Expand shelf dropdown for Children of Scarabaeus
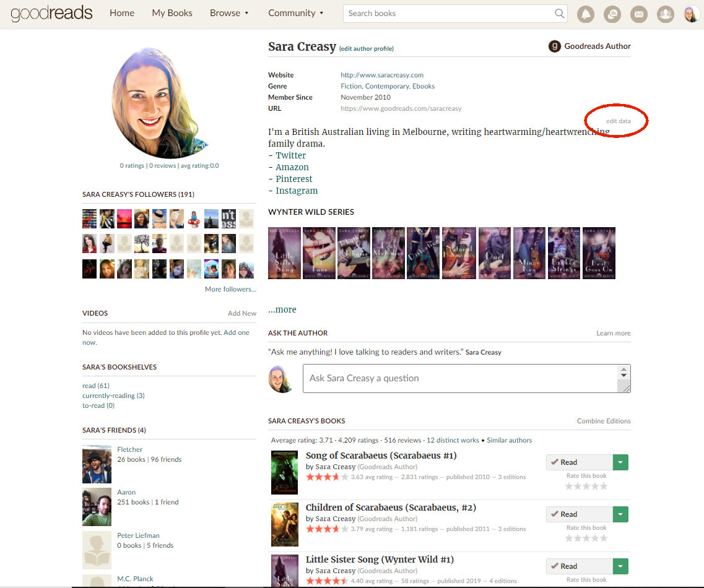This screenshot has width=704, height=588. coord(620,514)
